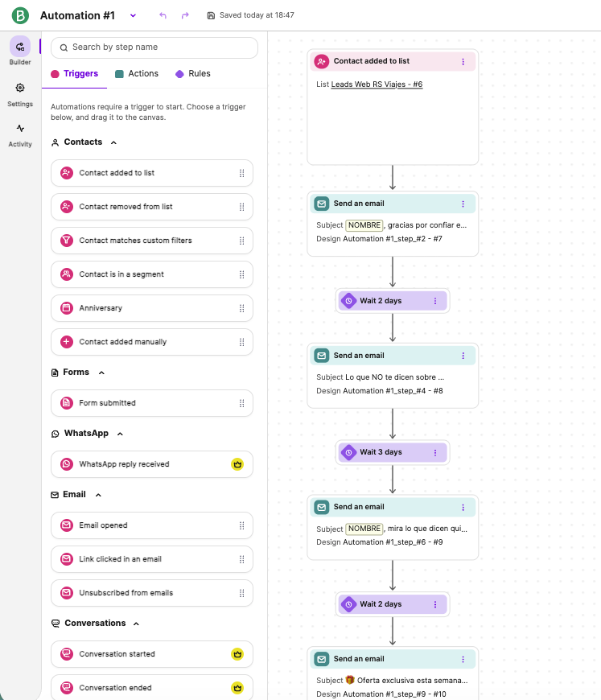Image resolution: width=601 pixels, height=700 pixels.
Task: Click the clock icon on the Wait 2 days step
Action: [x=348, y=300]
